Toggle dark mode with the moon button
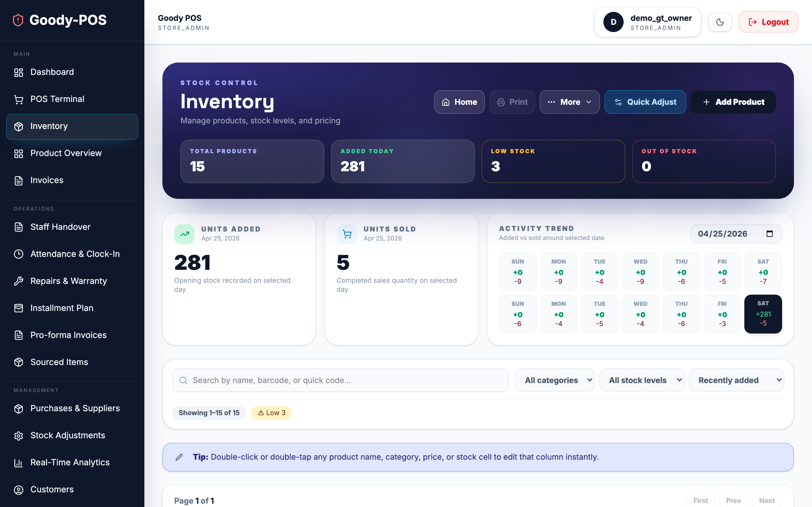This screenshot has height=507, width=812. pyautogui.click(x=720, y=22)
